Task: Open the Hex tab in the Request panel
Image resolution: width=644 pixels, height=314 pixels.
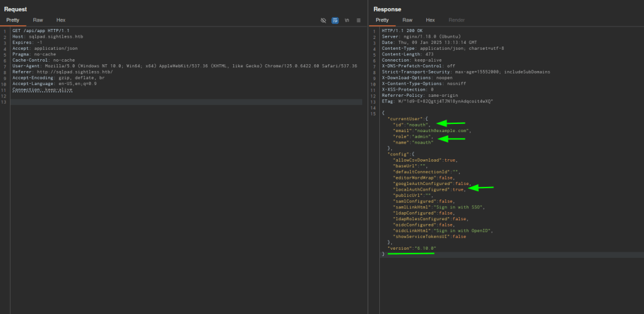Action: 61,20
